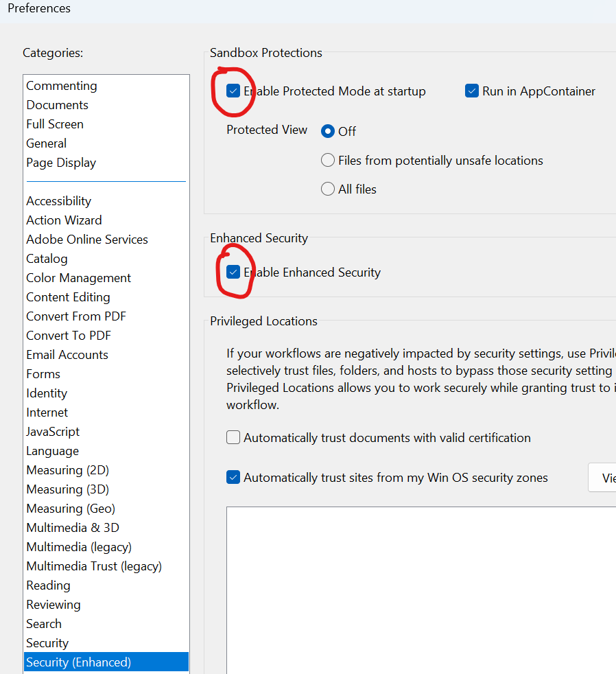Uncheck Run in AppContainer

[472, 91]
